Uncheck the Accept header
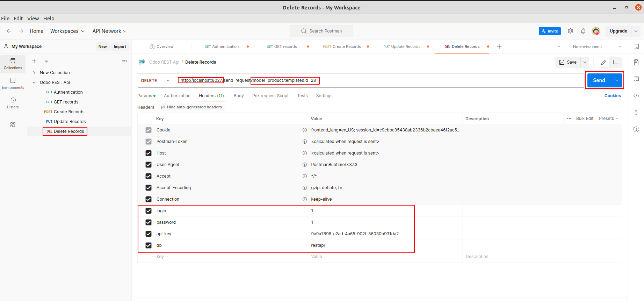The image size is (644, 301). click(x=149, y=176)
